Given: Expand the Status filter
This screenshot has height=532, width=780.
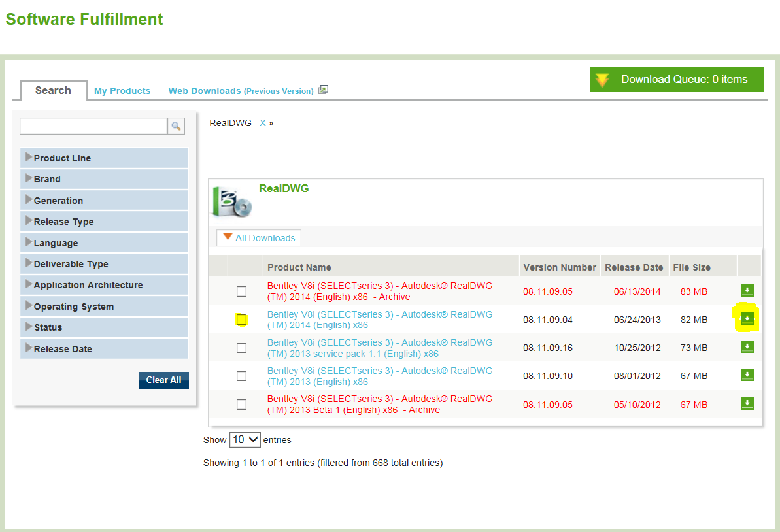Looking at the screenshot, I should [104, 327].
